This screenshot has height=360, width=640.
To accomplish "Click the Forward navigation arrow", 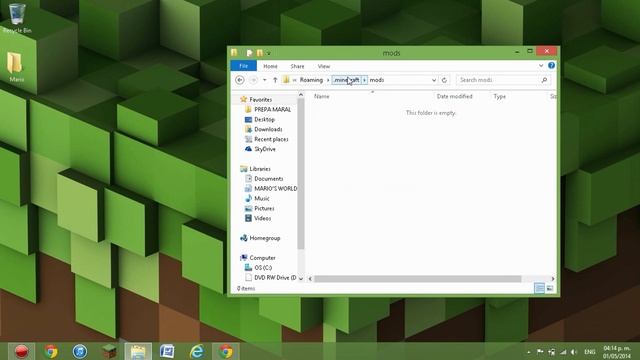I will point(253,80).
